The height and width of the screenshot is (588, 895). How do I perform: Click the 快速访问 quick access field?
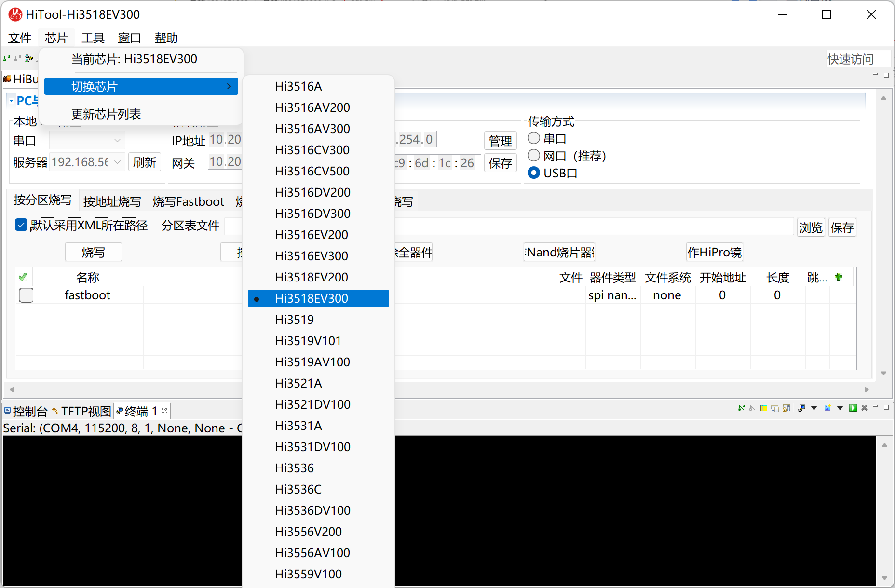click(858, 59)
